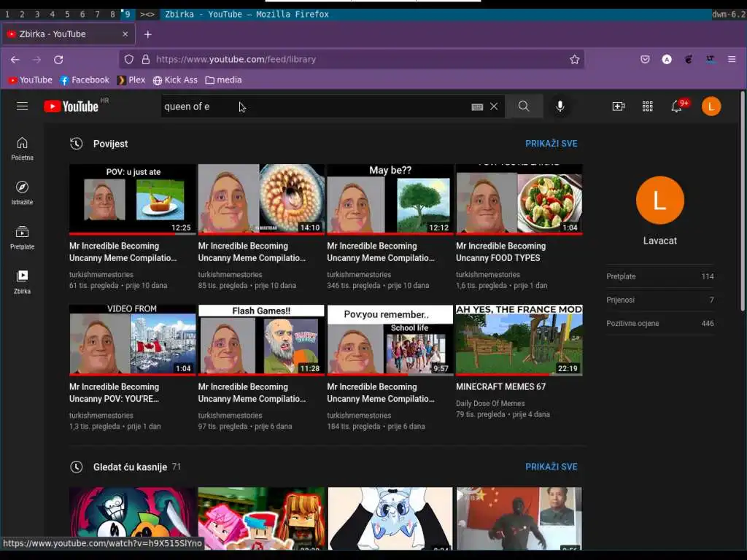Screen dimensions: 747x560
Task: Switch to dwm workspace tag 1
Action: [x=7, y=15]
